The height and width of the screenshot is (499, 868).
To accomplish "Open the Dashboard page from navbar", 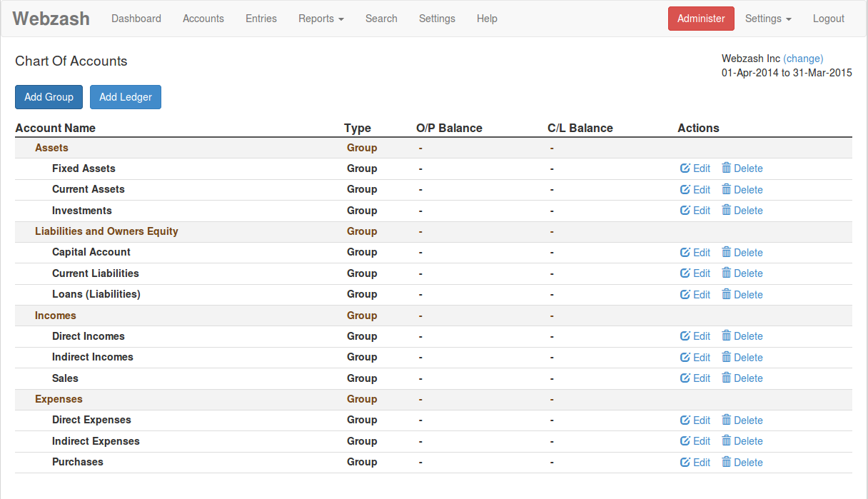I will click(136, 19).
